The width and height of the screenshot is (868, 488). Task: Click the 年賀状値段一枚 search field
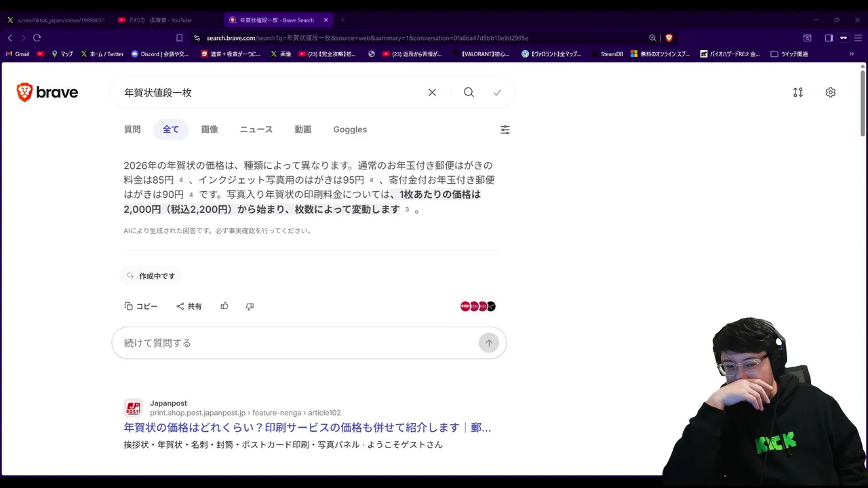click(271, 92)
